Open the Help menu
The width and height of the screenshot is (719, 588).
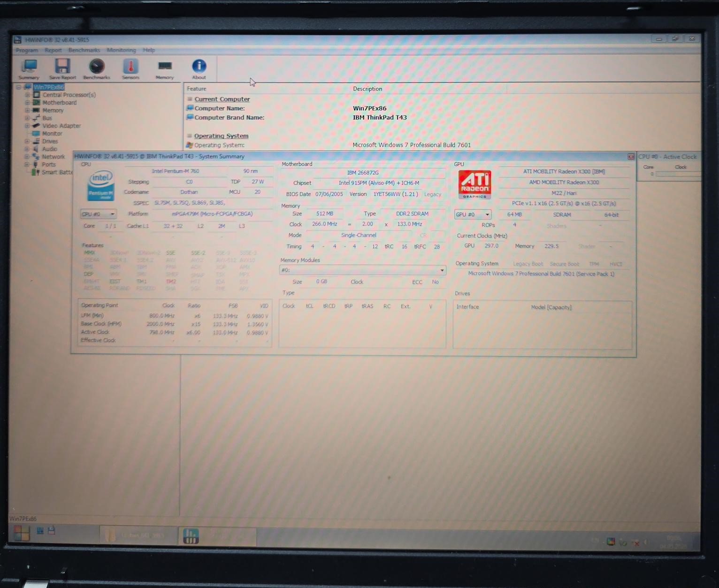tap(149, 50)
